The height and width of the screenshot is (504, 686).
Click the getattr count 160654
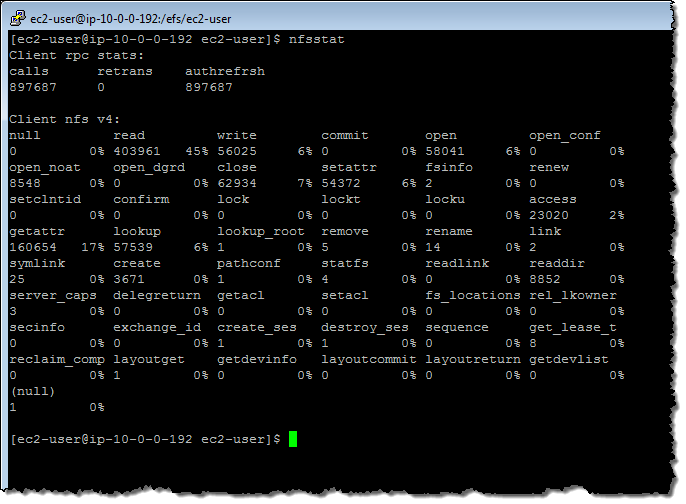(x=33, y=247)
